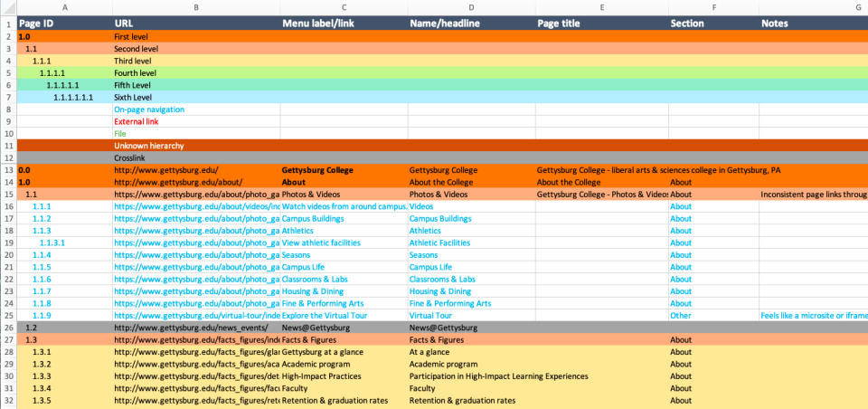Select column E header
This screenshot has width=868, height=409.
(x=602, y=8)
